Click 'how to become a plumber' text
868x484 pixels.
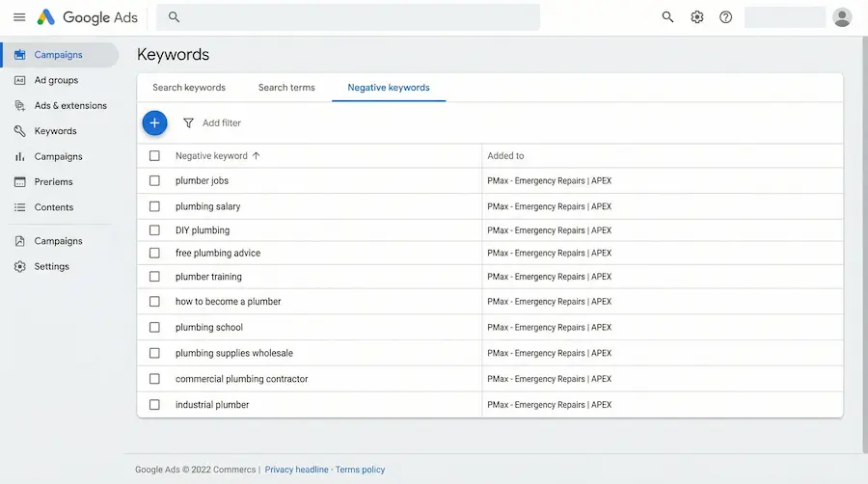point(228,302)
